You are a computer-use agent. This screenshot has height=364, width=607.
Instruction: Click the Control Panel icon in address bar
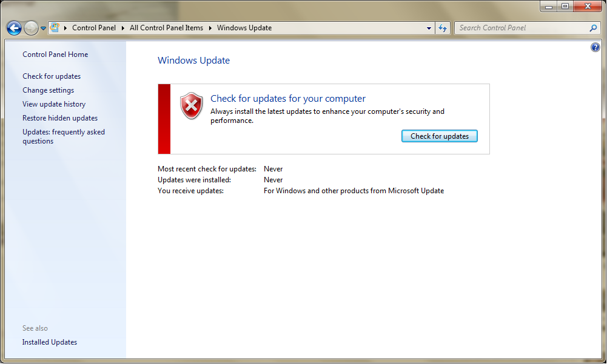55,27
